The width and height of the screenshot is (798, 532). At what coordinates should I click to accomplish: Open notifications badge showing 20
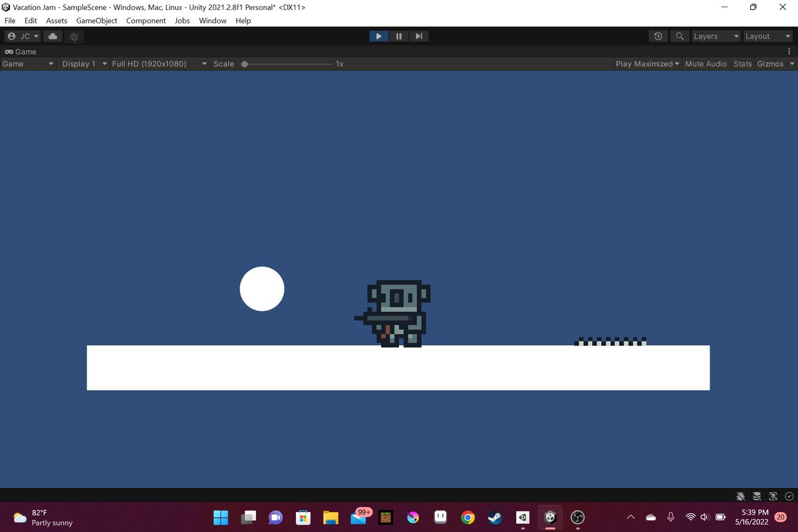[781, 517]
